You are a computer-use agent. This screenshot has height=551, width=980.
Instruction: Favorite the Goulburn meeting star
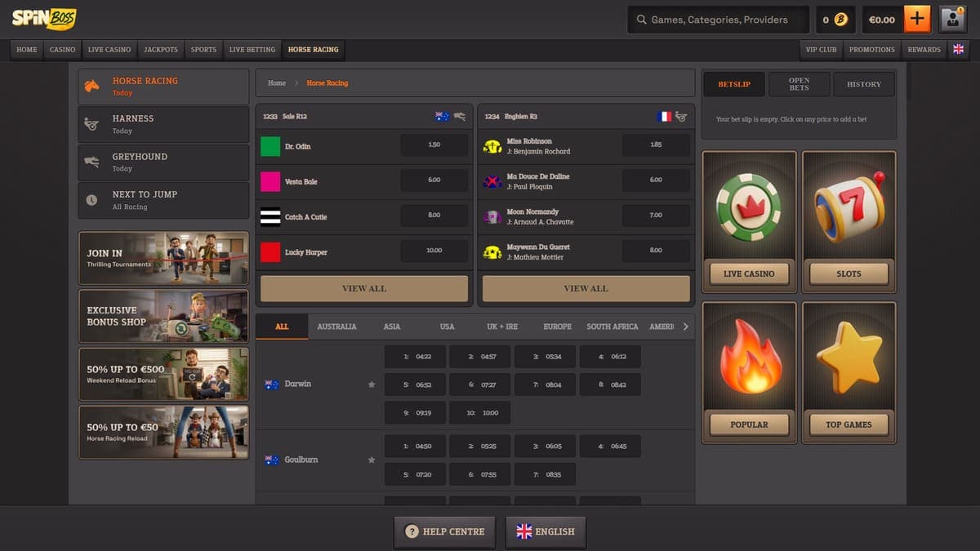[x=372, y=460]
